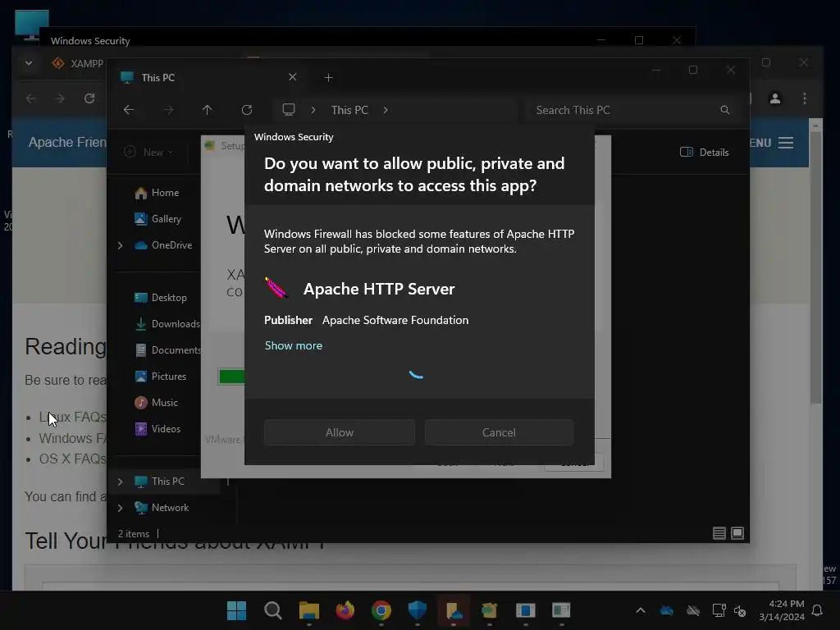The image size is (840, 630).
Task: Expand the chevron after This PC breadcrumb
Action: tap(386, 110)
